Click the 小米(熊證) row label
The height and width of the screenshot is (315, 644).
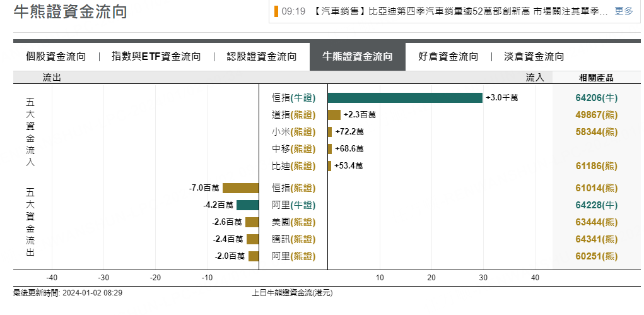coord(294,132)
